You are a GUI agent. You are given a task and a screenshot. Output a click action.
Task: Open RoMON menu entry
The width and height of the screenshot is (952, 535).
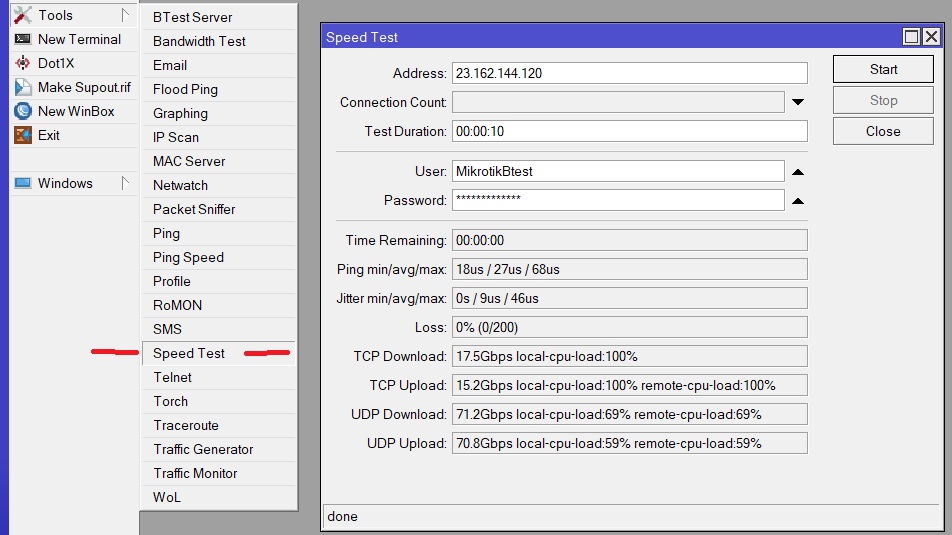219,305
